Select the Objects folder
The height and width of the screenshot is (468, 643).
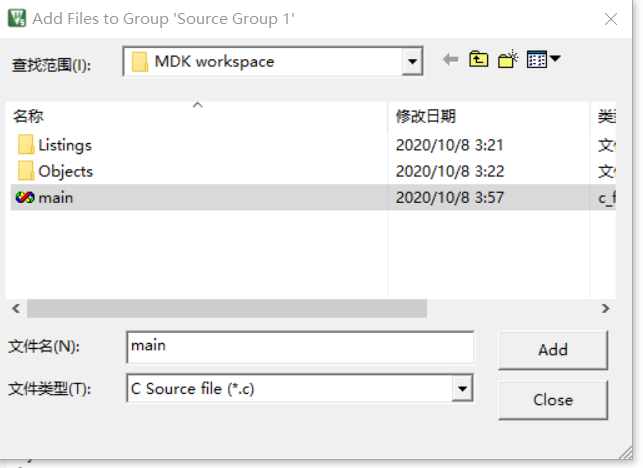click(x=66, y=171)
